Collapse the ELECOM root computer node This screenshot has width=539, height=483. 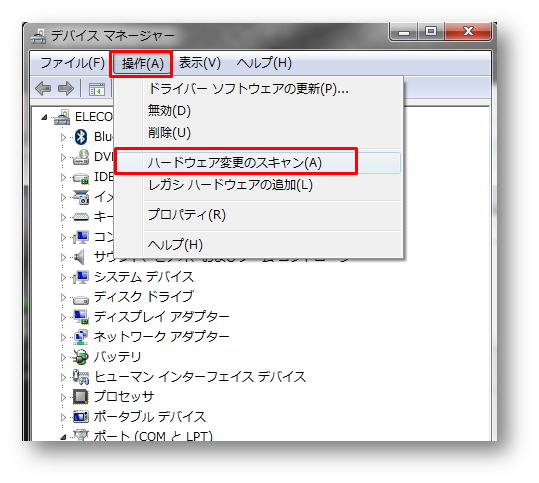pos(44,118)
